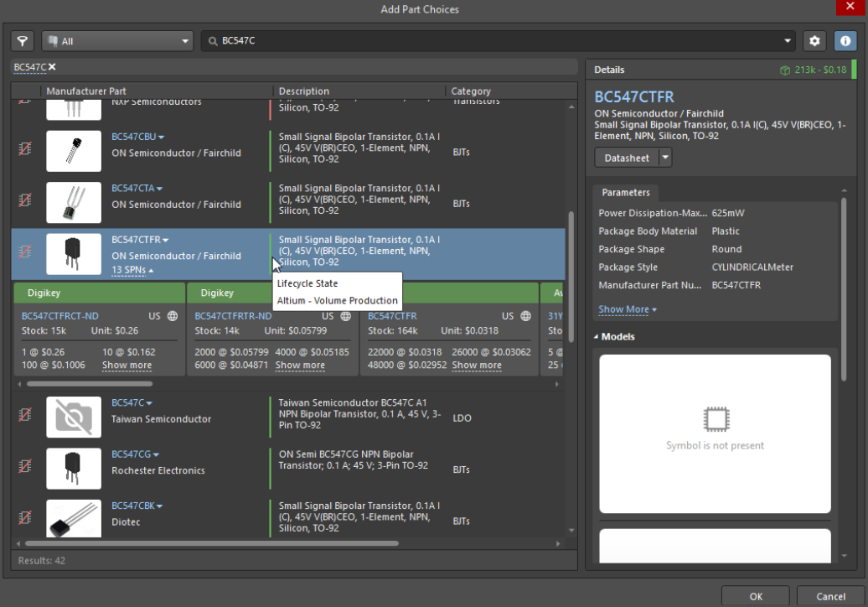Open the BC547CBU part dropdown arrow
868x607 pixels.
[x=161, y=137]
